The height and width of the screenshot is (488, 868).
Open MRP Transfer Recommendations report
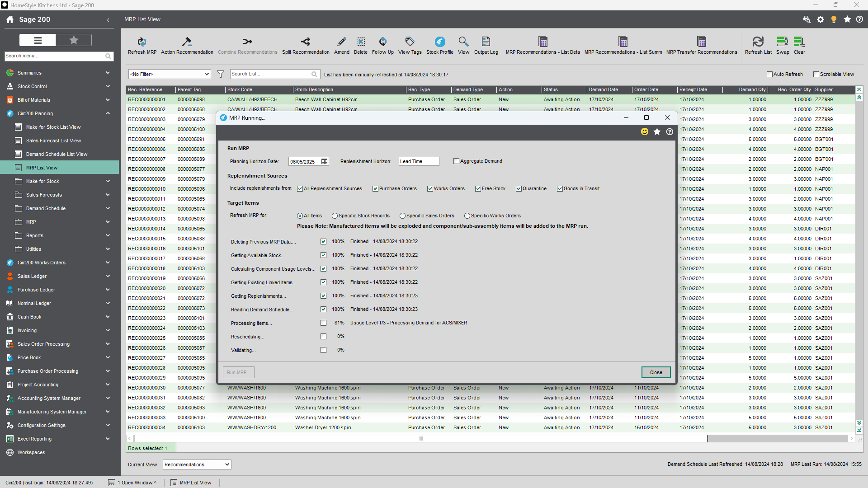702,42
